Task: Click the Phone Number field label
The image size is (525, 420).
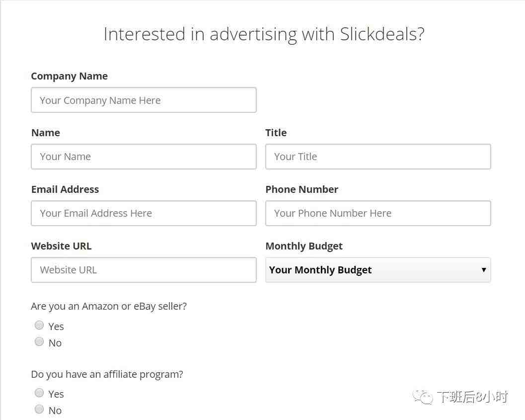Action: pos(301,189)
